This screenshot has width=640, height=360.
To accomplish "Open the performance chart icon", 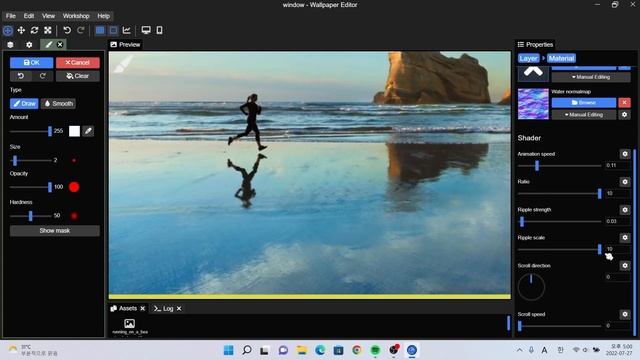I will [127, 30].
